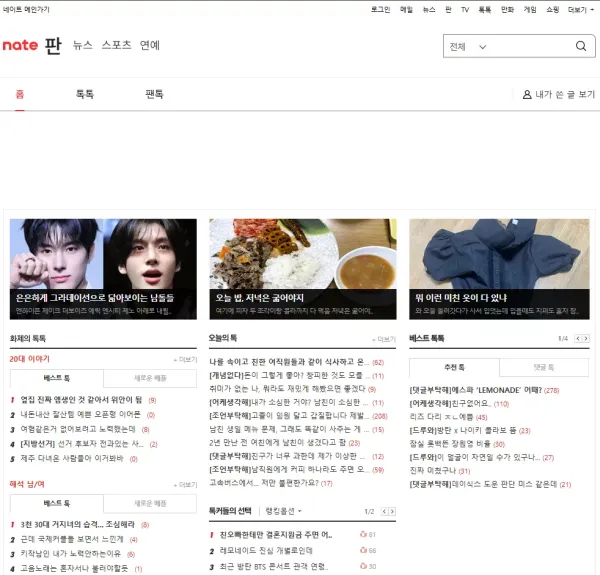The height and width of the screenshot is (575, 600).
Task: Open post '근데 국제커플을 보면서 느낀게'
Action: tap(72, 539)
